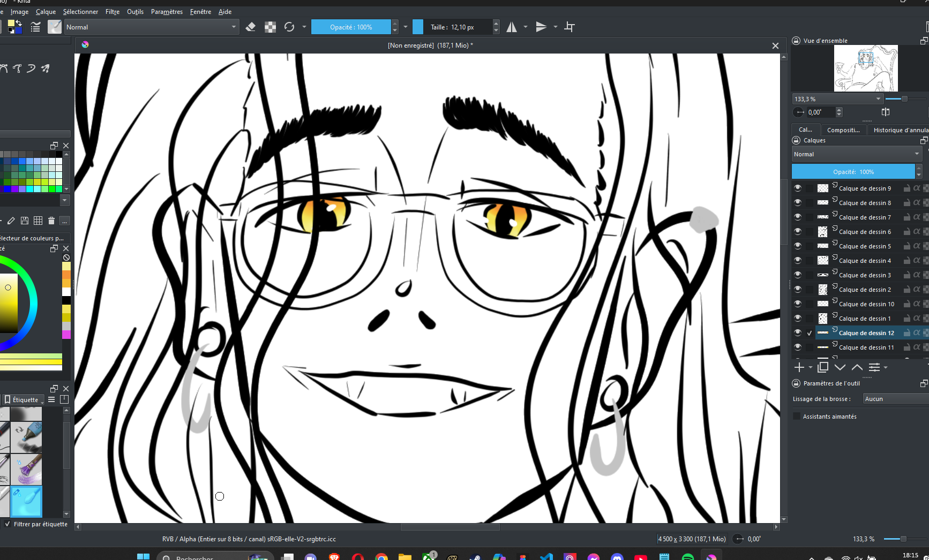Click foreground/background color swap icon
Viewport: 929px width, 560px height.
tap(19, 22)
